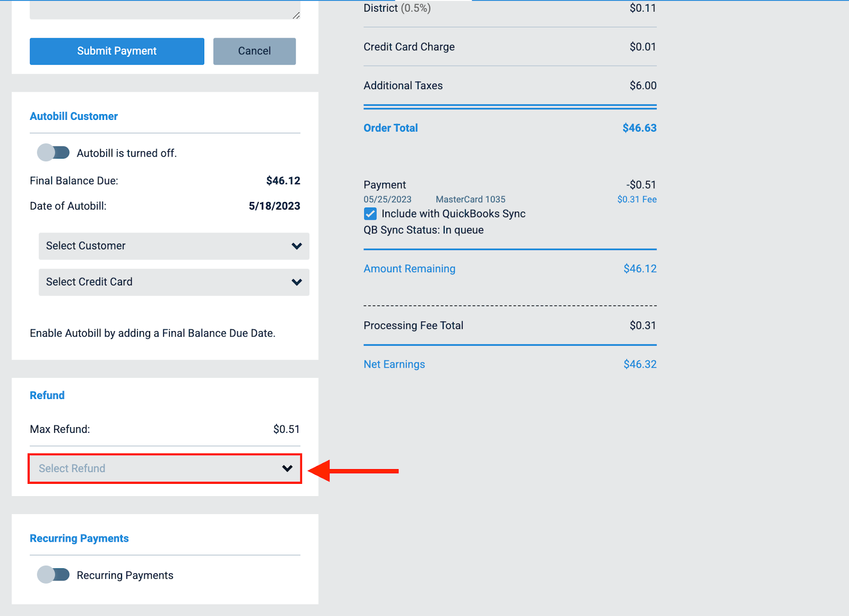Click the MasterCard 1035 payment label
849x616 pixels.
pyautogui.click(x=470, y=199)
